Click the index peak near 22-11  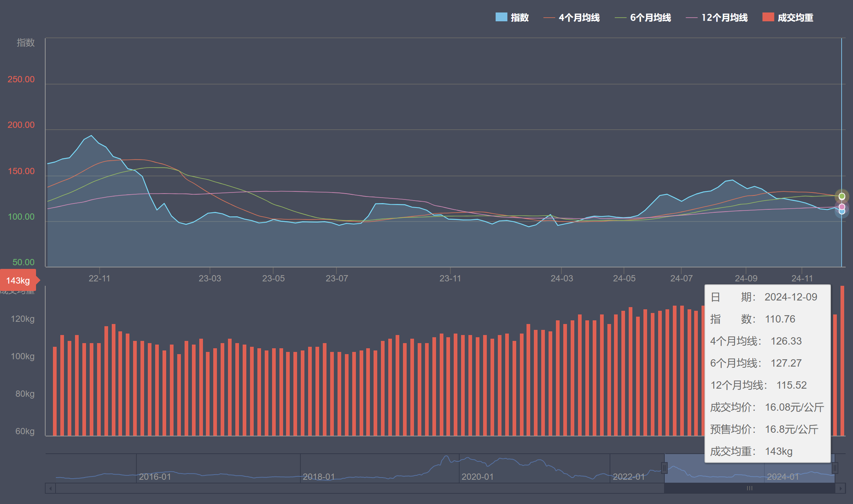(x=91, y=136)
